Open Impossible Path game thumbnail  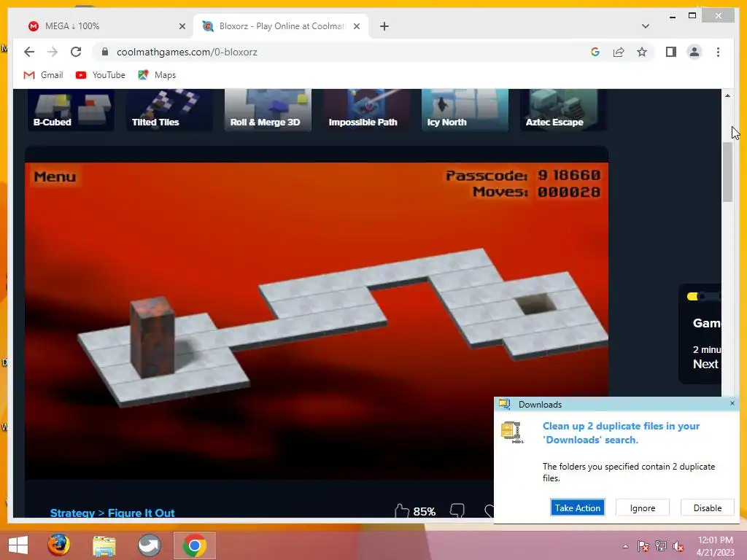366,109
